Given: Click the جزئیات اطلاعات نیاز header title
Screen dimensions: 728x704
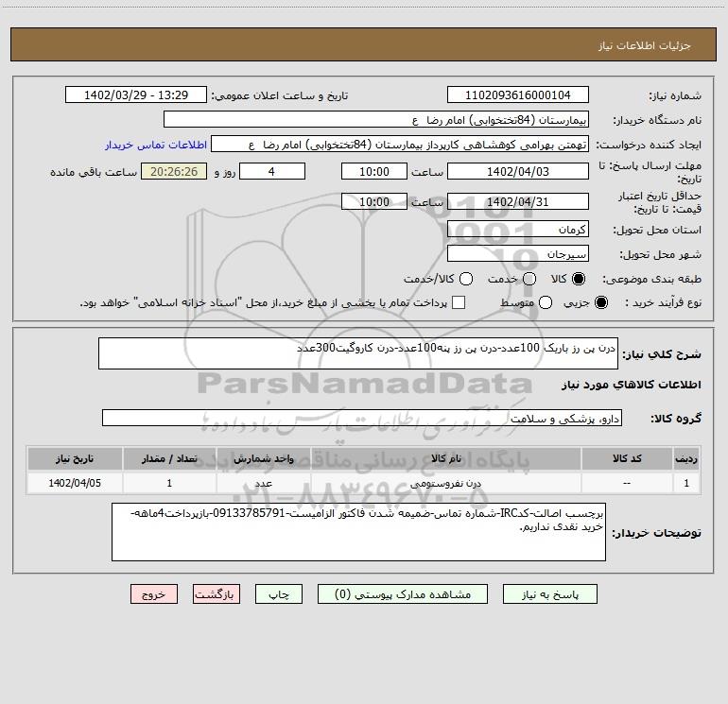Looking at the screenshot, I should [644, 45].
